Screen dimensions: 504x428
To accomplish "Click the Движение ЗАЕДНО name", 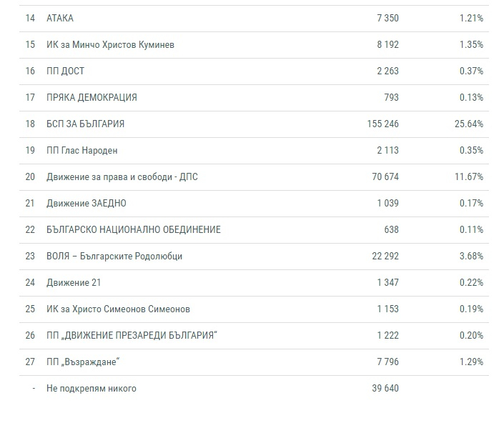I will (x=86, y=204).
